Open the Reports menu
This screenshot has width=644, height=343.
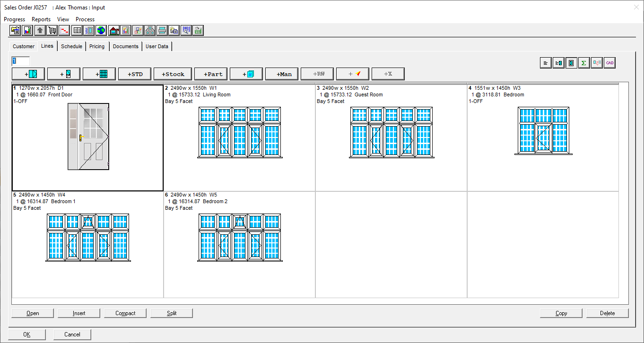point(41,19)
